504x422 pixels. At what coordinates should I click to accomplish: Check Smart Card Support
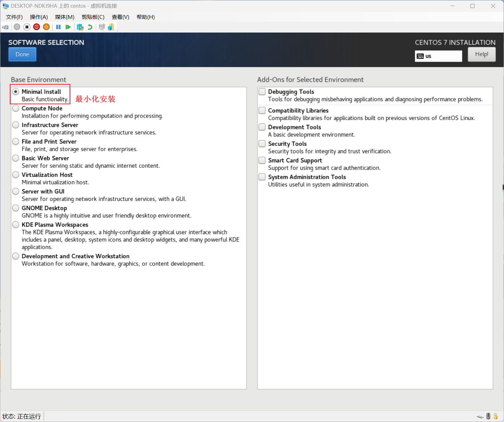pos(262,160)
